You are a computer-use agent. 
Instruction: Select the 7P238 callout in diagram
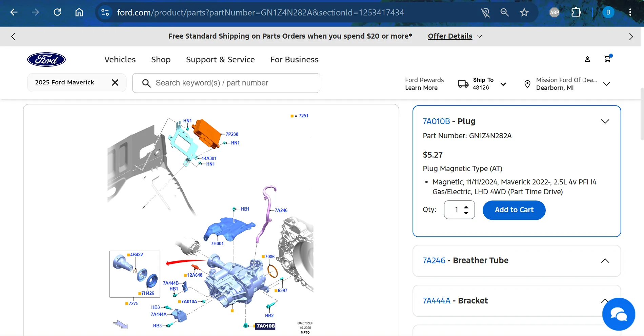pyautogui.click(x=232, y=134)
